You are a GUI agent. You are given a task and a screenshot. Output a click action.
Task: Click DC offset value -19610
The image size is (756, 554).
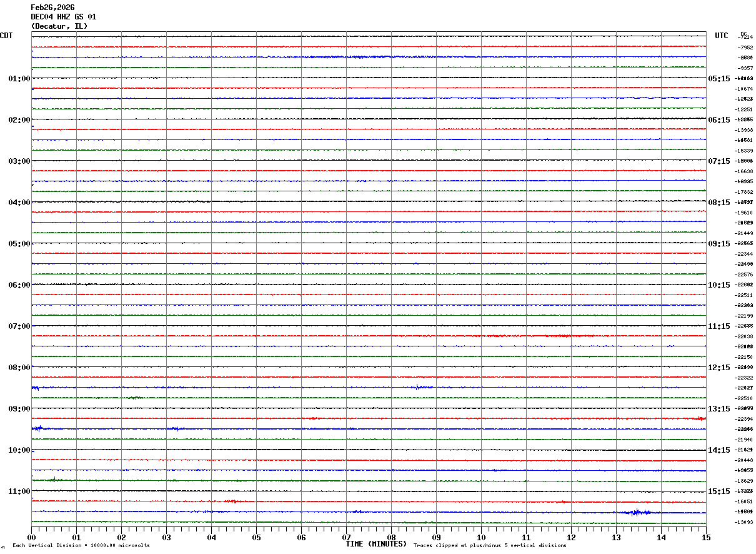tap(744, 213)
